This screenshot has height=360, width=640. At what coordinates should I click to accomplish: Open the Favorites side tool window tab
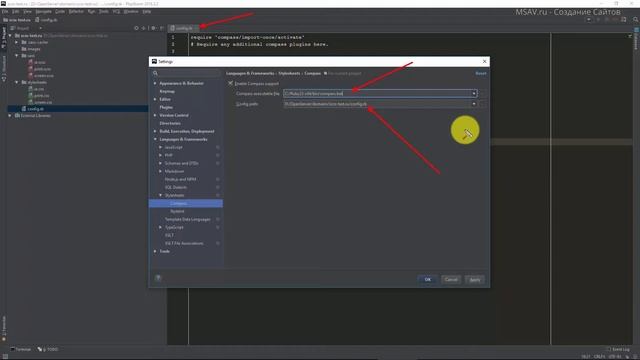[x=4, y=328]
